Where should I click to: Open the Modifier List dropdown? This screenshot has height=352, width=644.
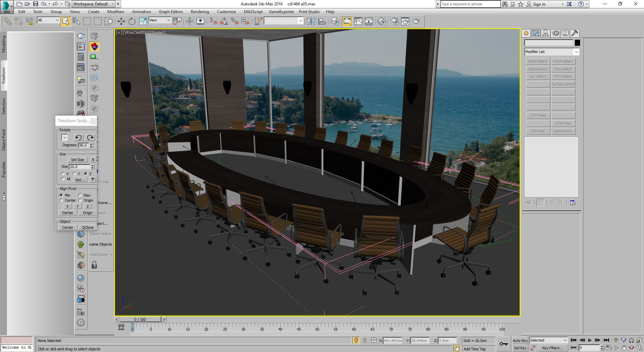point(552,52)
